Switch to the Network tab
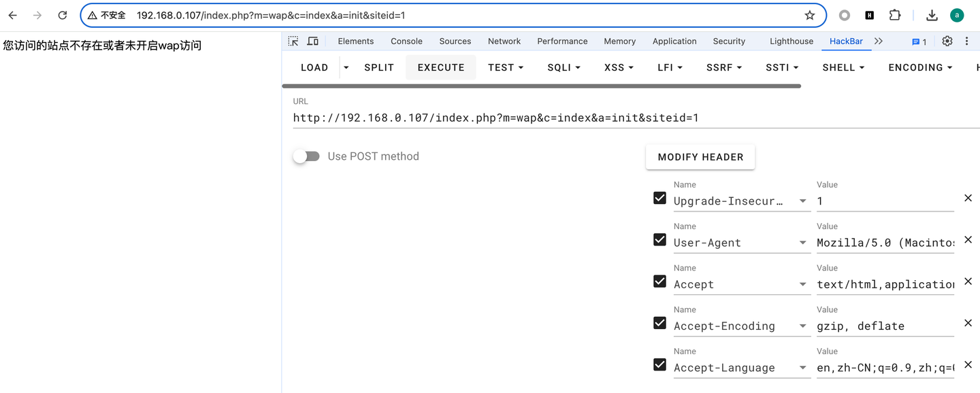The width and height of the screenshot is (980, 393). pyautogui.click(x=504, y=41)
